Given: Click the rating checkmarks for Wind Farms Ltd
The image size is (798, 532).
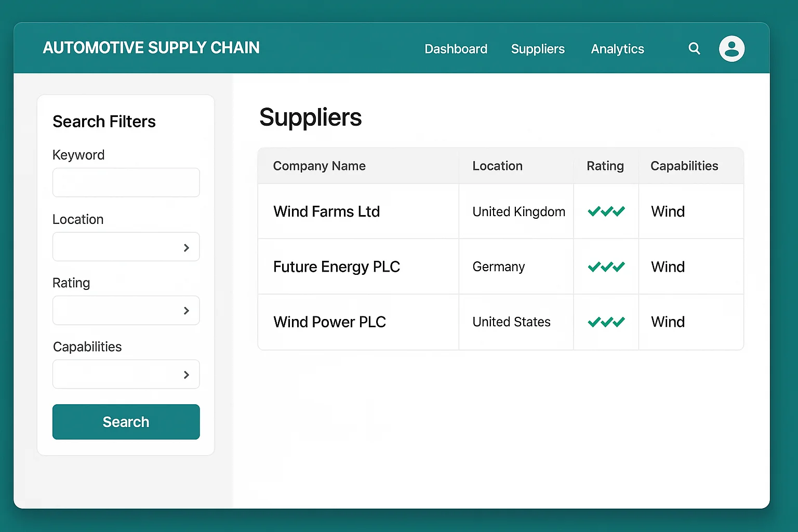Looking at the screenshot, I should point(606,211).
